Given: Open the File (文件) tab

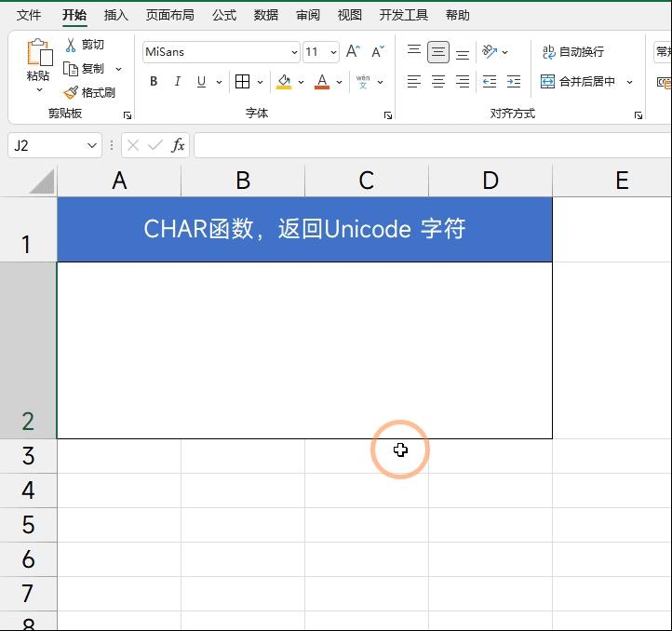Looking at the screenshot, I should coord(28,16).
